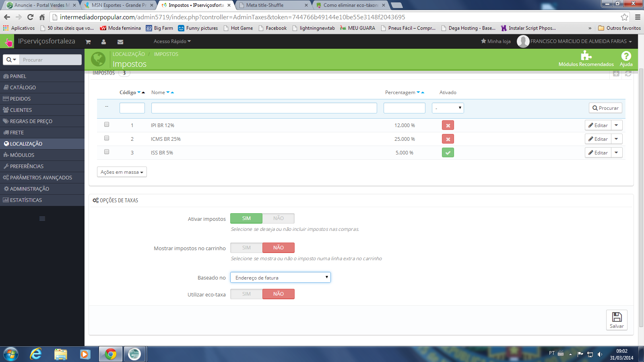Bookmark this page with the star icon
Screen dimensions: 644x362
pyautogui.click(x=624, y=17)
